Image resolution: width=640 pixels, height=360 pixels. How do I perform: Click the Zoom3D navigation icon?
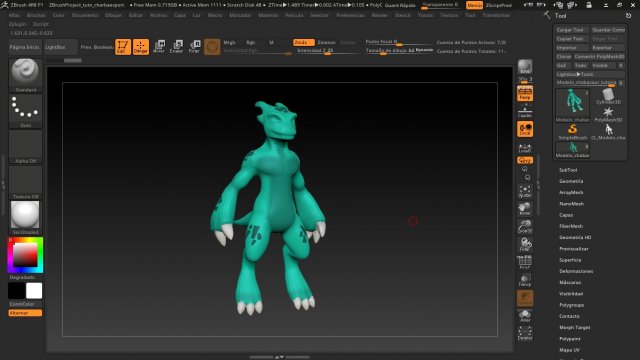tap(525, 227)
